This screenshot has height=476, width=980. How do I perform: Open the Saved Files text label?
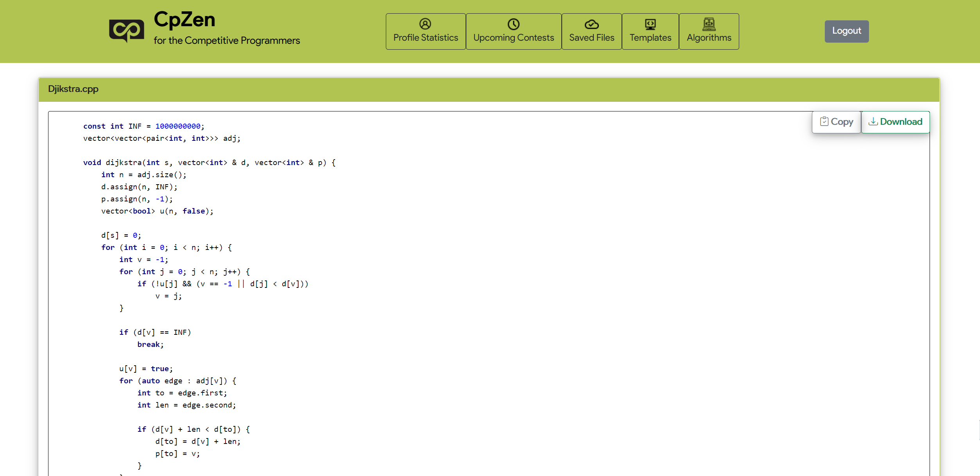591,38
